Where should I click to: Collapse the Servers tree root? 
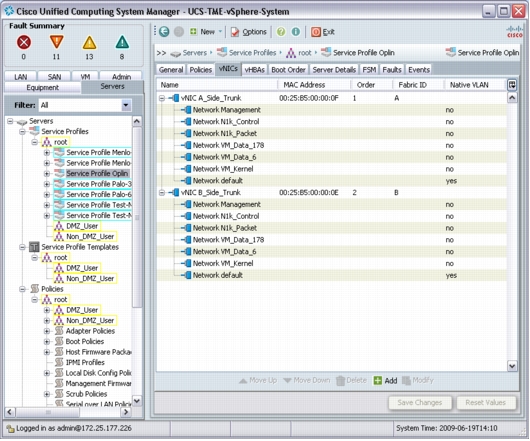10,121
